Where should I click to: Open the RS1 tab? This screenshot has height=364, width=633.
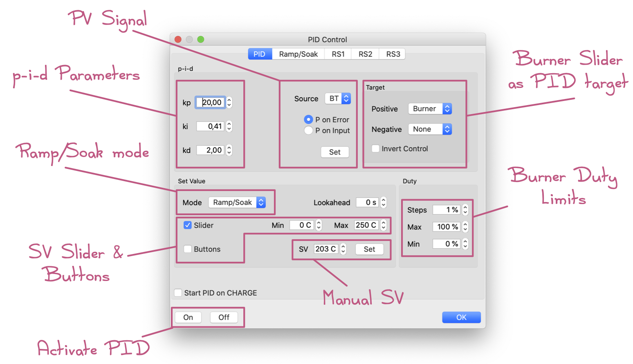click(338, 54)
